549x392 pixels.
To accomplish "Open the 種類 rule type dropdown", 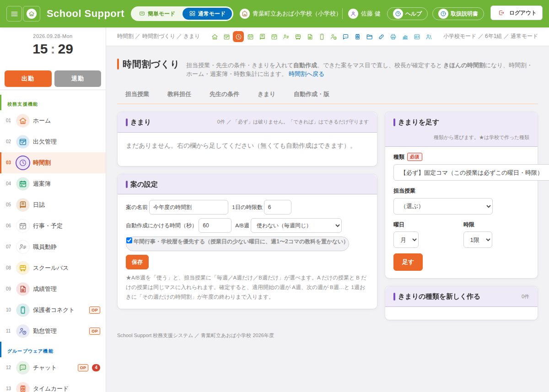I will click(x=471, y=172).
